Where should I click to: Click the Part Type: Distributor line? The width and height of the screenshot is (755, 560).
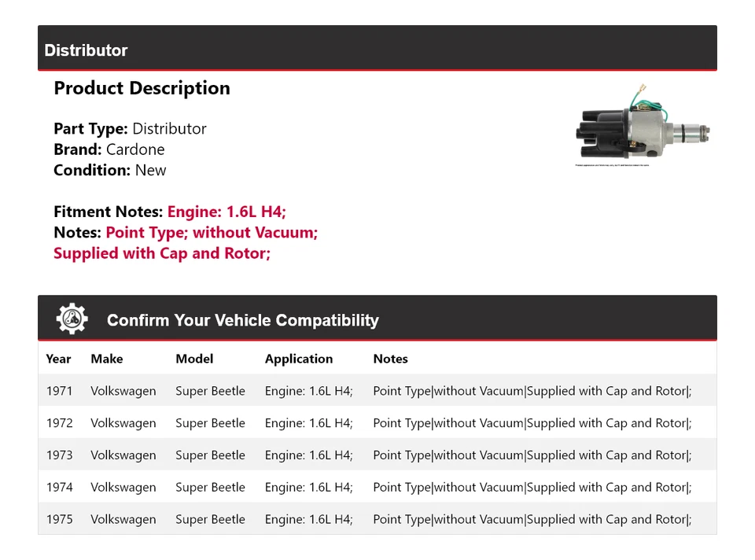tap(130, 128)
